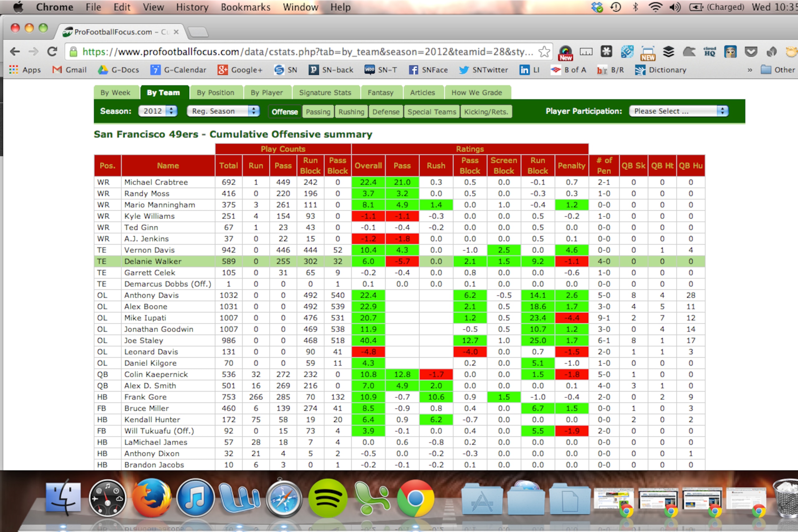The image size is (798, 532).
Task: Open G-Calendar bookmark
Action: click(x=178, y=70)
